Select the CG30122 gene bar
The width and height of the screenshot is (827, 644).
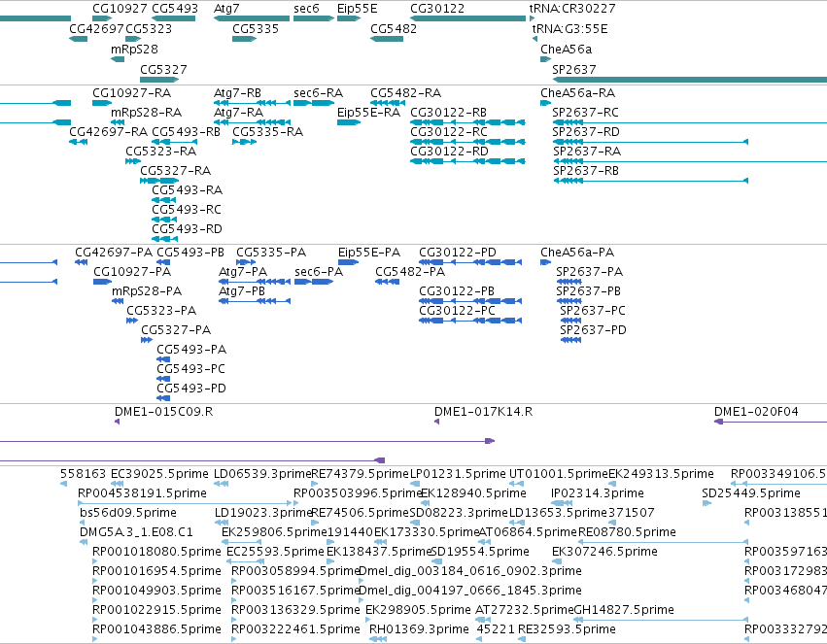(x=467, y=18)
